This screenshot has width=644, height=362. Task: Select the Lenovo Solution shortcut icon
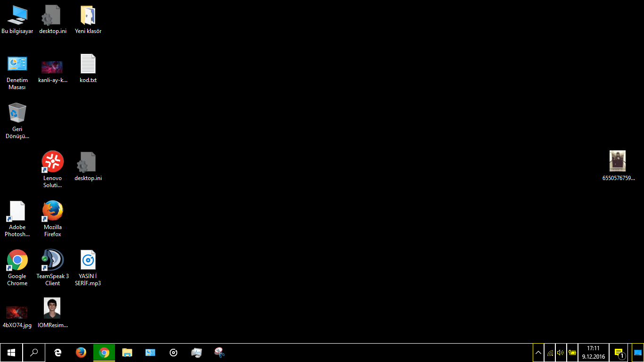[x=53, y=170]
